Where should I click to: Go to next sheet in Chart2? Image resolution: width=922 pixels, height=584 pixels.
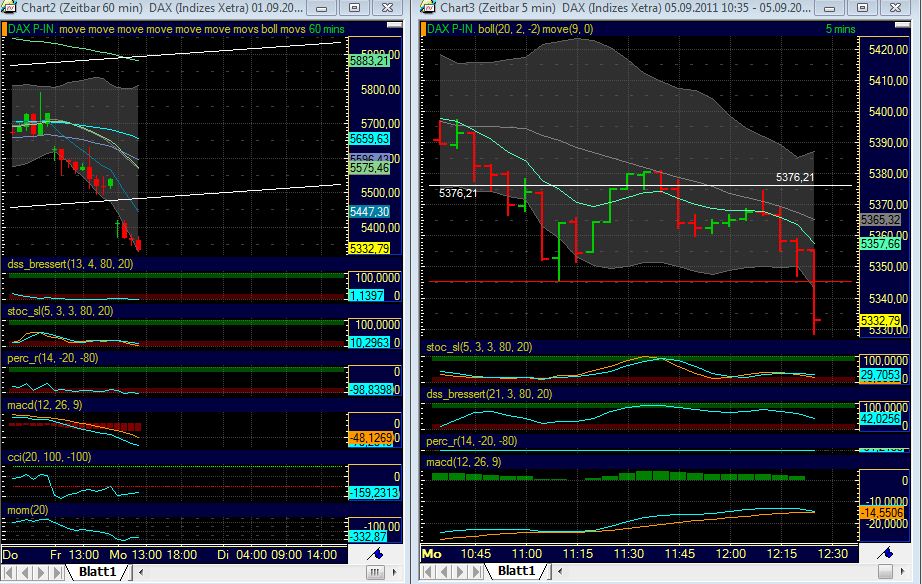pyautogui.click(x=41, y=572)
